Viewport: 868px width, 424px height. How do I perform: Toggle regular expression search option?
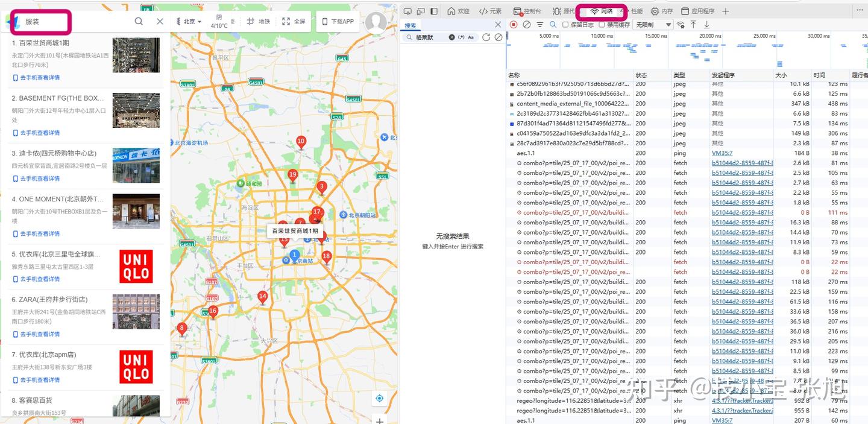pyautogui.click(x=461, y=37)
